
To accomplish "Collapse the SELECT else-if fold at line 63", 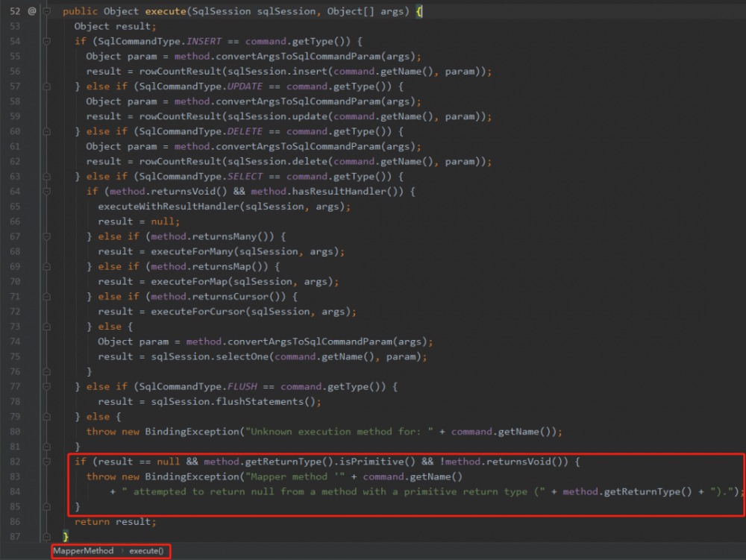I will click(46, 177).
